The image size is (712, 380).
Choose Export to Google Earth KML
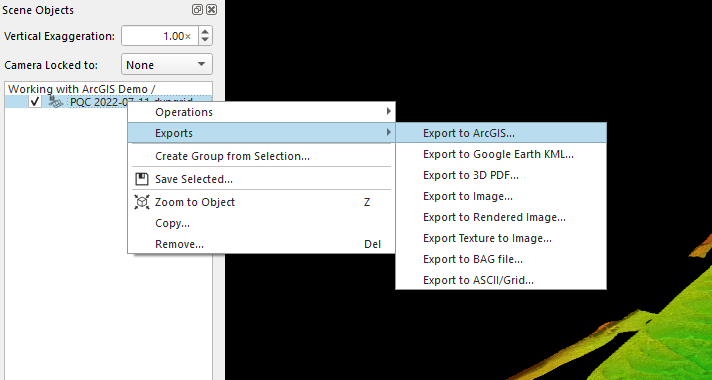(x=501, y=154)
